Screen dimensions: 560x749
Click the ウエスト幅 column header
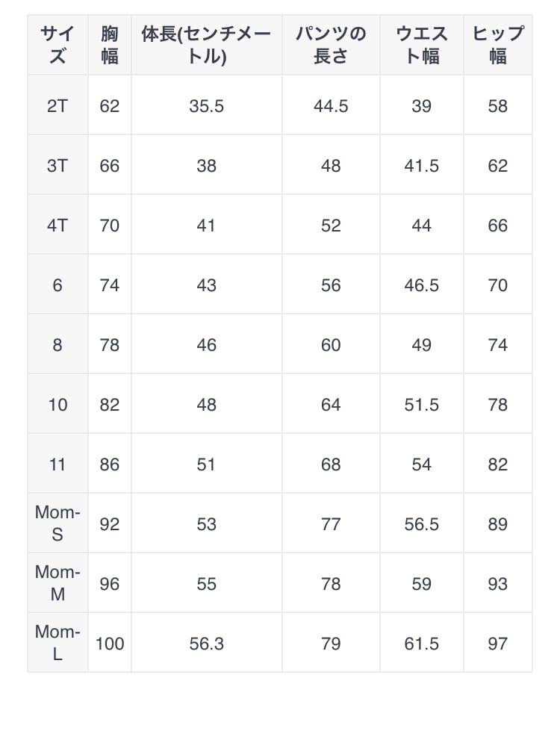[421, 45]
